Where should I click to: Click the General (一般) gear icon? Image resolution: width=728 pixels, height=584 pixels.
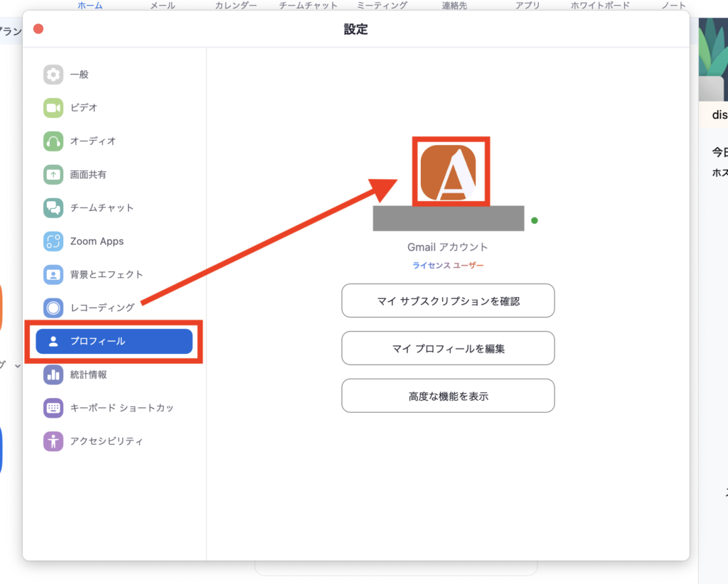(53, 75)
